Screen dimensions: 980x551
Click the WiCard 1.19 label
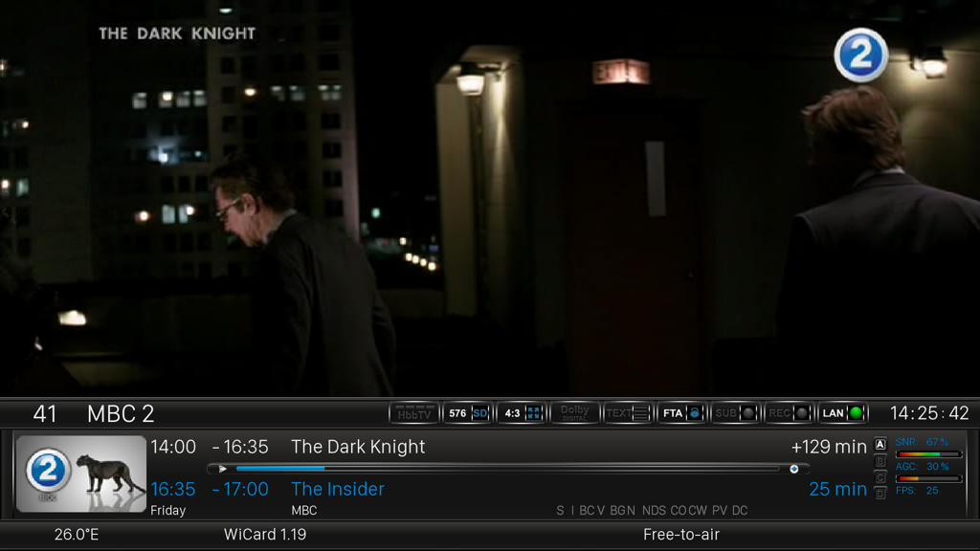tap(265, 535)
